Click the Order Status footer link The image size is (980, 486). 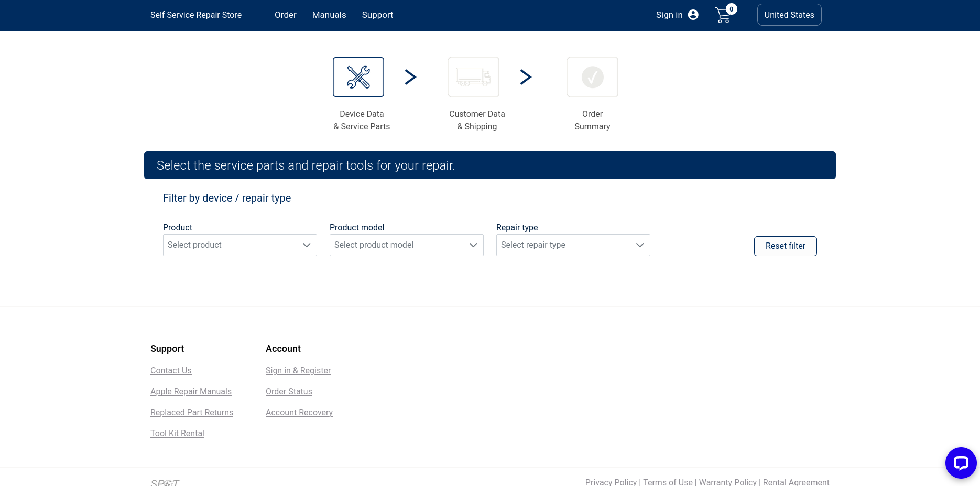[x=289, y=391]
